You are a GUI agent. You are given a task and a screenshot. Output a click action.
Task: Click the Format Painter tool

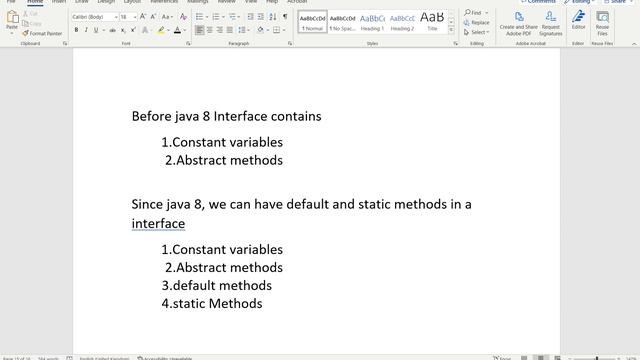coord(42,33)
